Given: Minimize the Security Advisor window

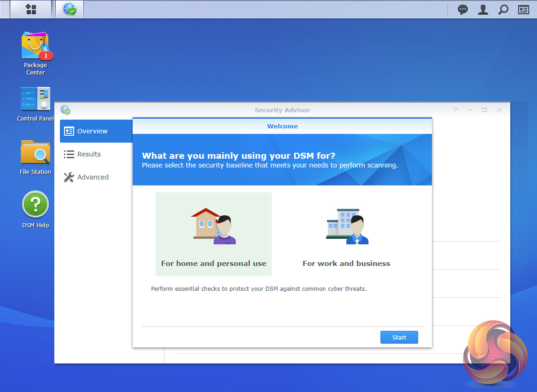Looking at the screenshot, I should pyautogui.click(x=470, y=110).
